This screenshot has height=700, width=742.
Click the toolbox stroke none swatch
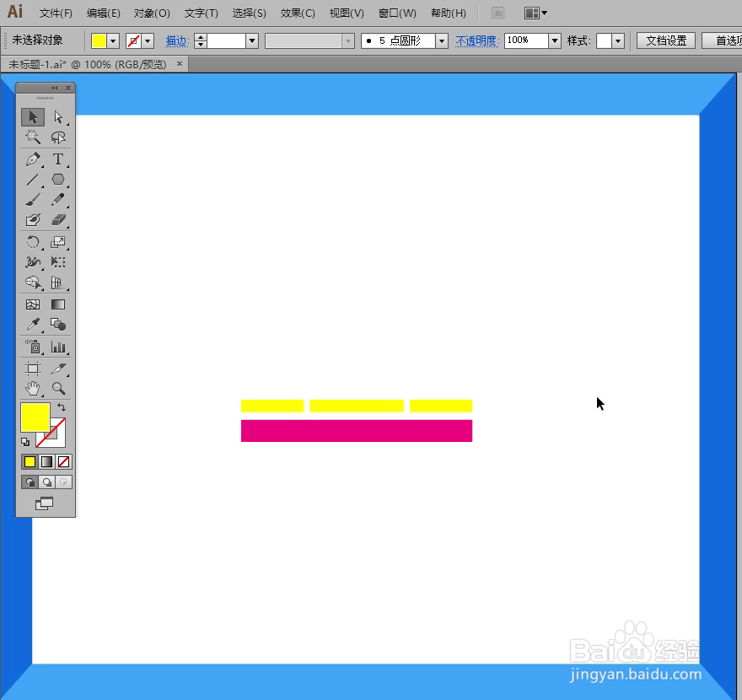point(56,439)
